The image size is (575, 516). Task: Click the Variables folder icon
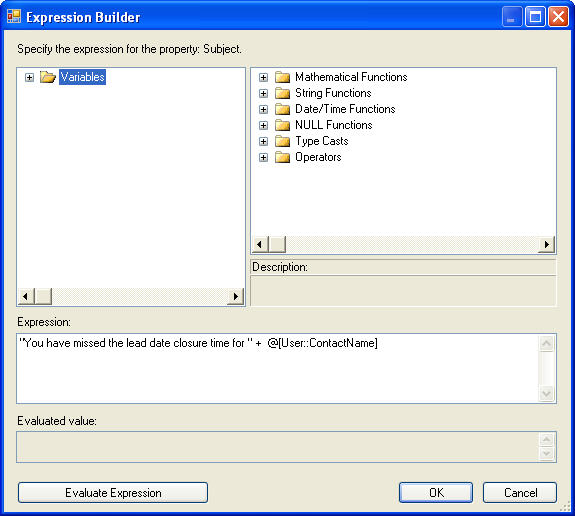tap(48, 77)
